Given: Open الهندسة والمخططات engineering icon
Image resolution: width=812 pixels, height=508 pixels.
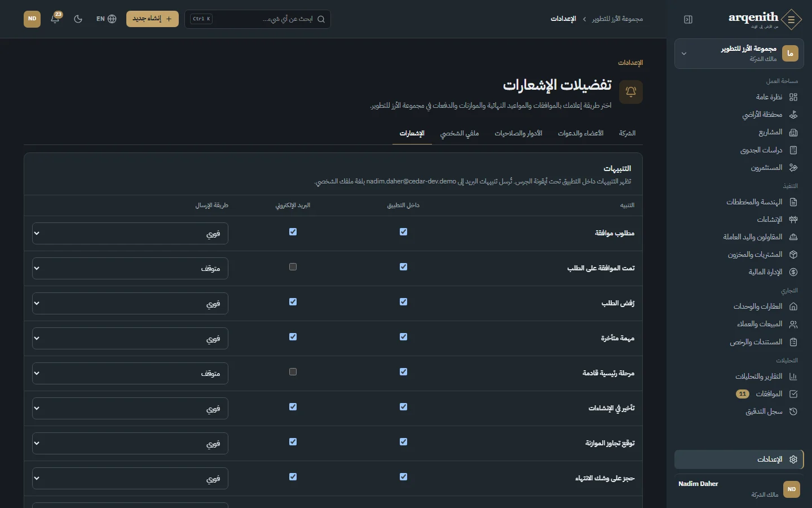Looking at the screenshot, I should coord(793,202).
